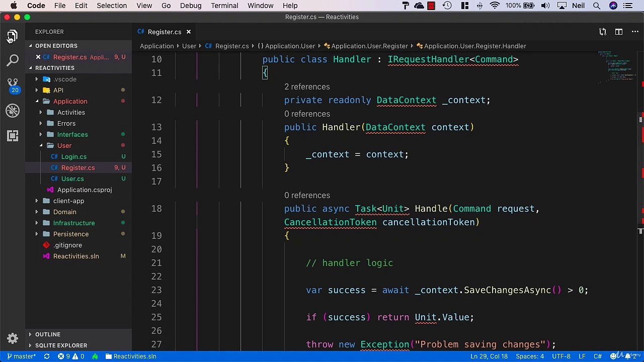The height and width of the screenshot is (362, 644).
Task: Click the 2 references CodeLens above _context
Action: (x=307, y=87)
